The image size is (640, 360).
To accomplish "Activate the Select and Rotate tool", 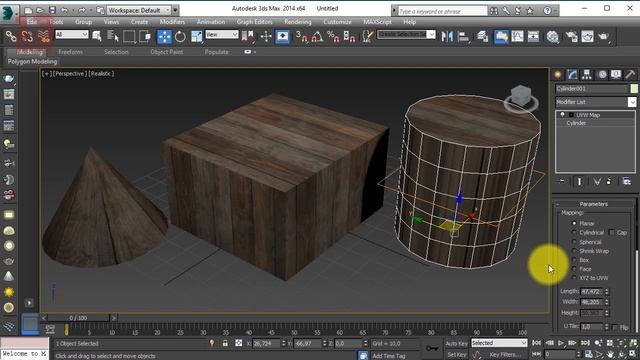I will (x=180, y=37).
